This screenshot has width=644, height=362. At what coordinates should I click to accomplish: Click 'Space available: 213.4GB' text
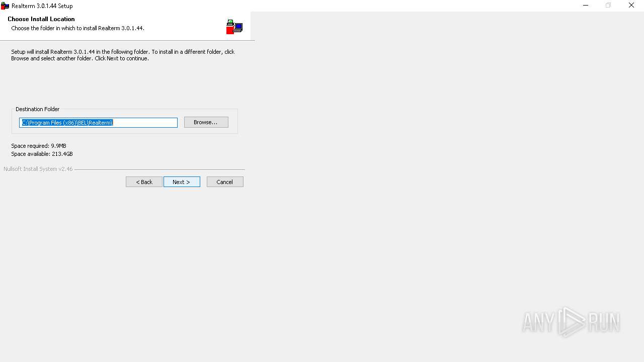(x=42, y=154)
